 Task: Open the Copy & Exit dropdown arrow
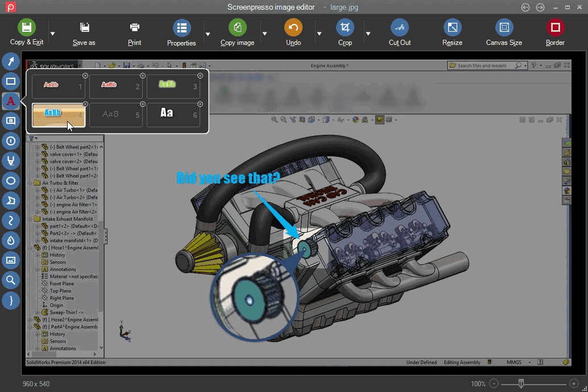pyautogui.click(x=52, y=32)
